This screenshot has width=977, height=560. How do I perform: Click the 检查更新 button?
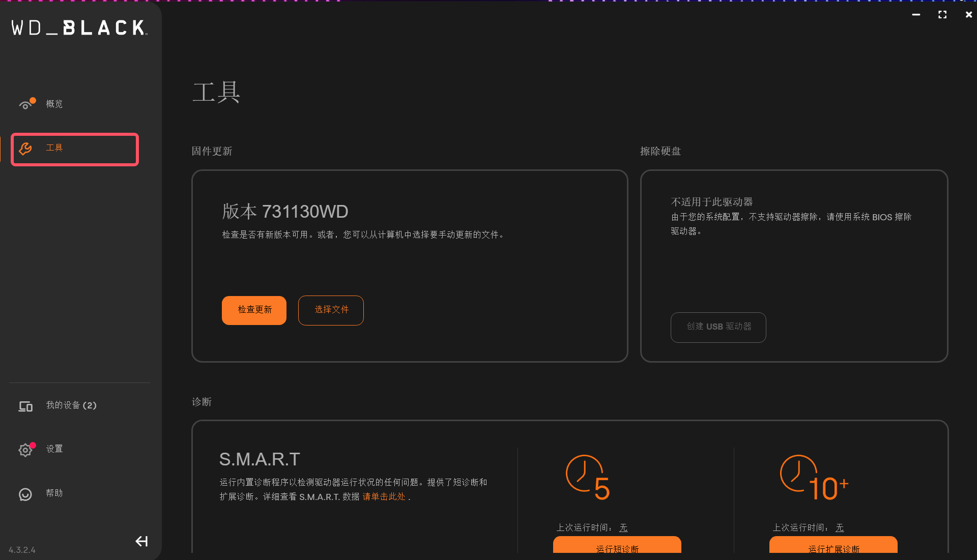tap(254, 310)
